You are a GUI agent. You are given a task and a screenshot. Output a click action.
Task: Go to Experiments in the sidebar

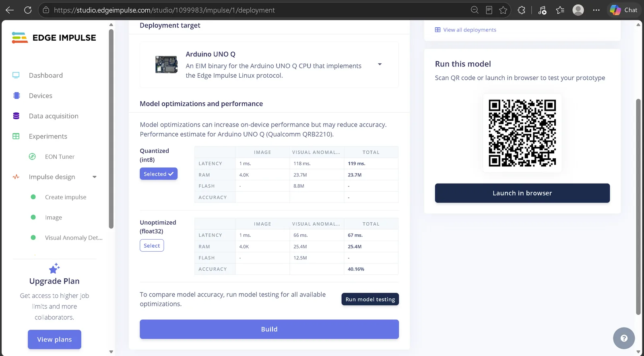click(x=48, y=136)
